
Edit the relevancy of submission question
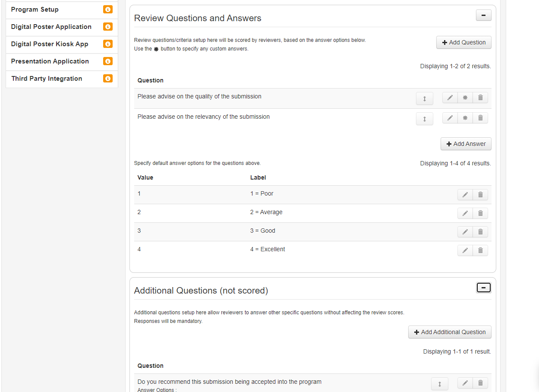[450, 118]
